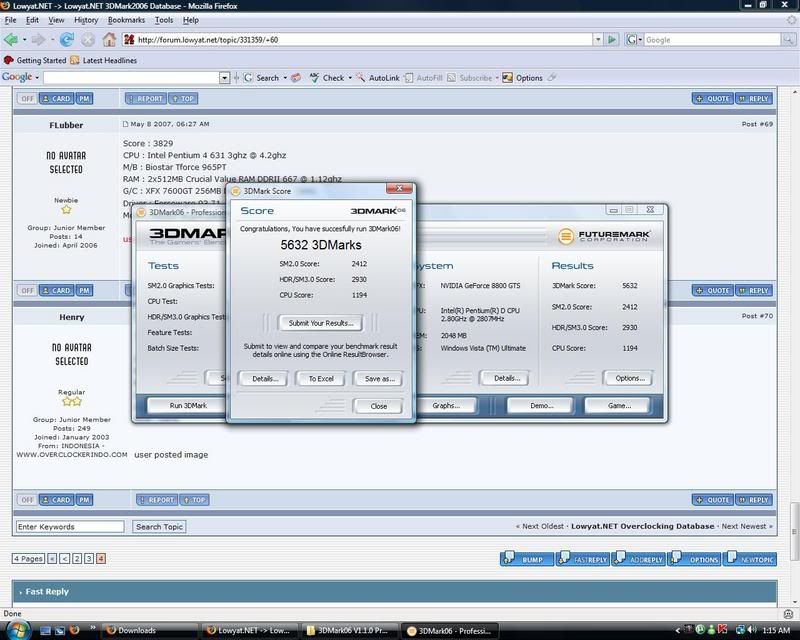Viewport: 800px width, 640px height.
Task: Open search engine selector dropdown
Action: [633, 39]
